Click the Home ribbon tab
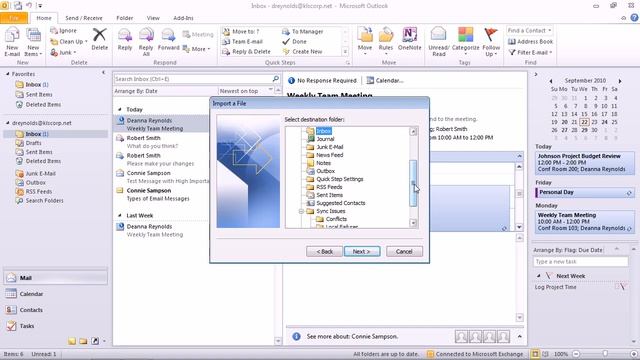This screenshot has width=640, height=360. tap(44, 18)
